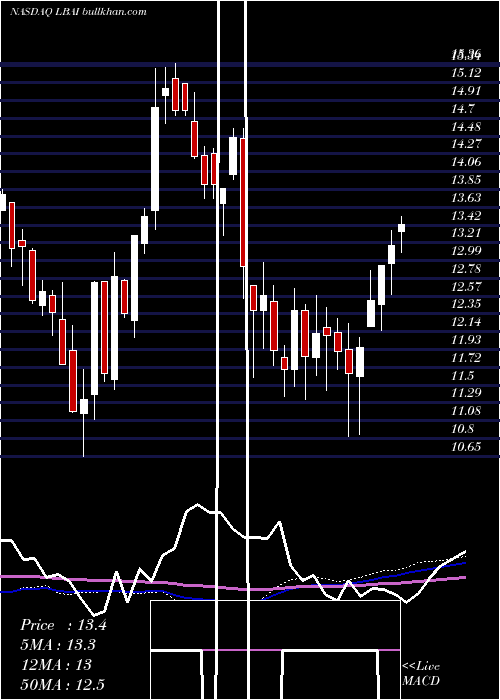The height and width of the screenshot is (700, 500).
Task: Select the latest candlestick near 13.42
Action: pos(401,228)
